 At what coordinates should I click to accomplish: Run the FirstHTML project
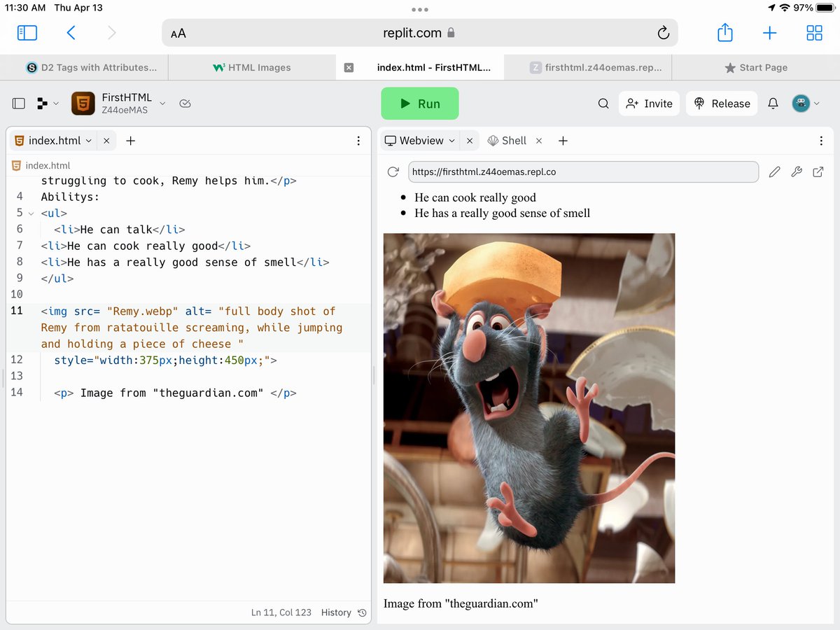click(x=420, y=104)
